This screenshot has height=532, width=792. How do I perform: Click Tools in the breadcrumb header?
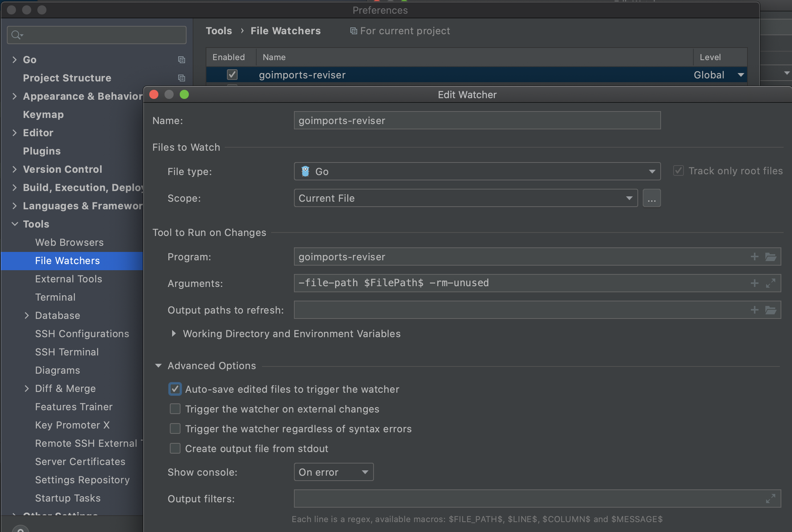pos(219,31)
